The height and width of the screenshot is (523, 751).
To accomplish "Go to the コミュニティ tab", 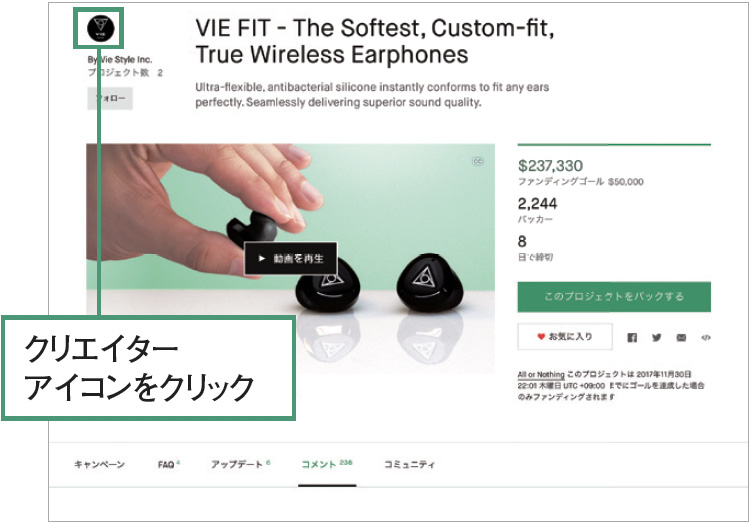I will (x=410, y=465).
